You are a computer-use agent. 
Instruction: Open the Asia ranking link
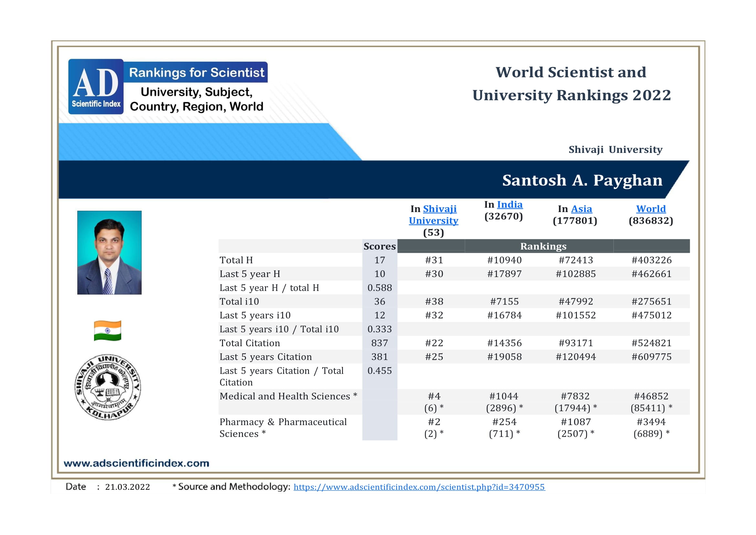(x=581, y=209)
